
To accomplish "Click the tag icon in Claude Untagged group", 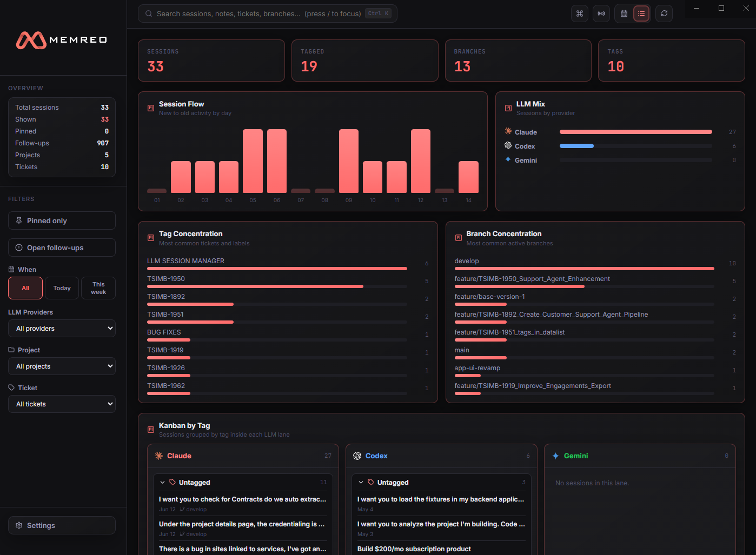I will pyautogui.click(x=173, y=482).
